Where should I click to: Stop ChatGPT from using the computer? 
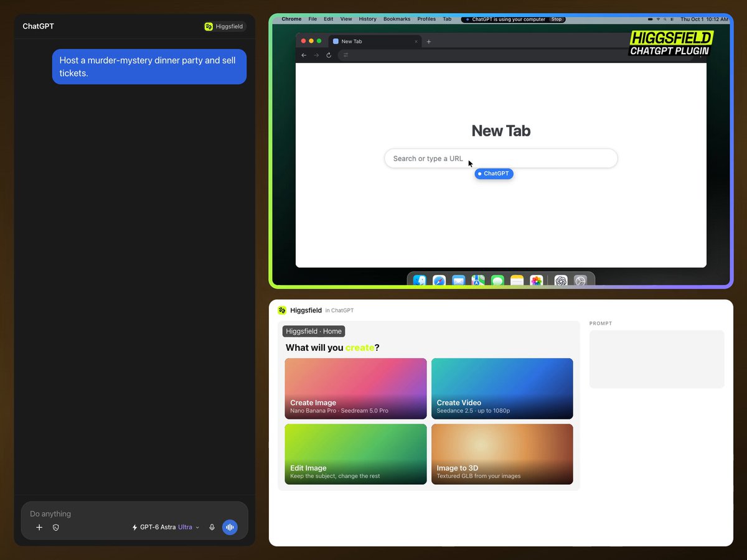point(557,19)
